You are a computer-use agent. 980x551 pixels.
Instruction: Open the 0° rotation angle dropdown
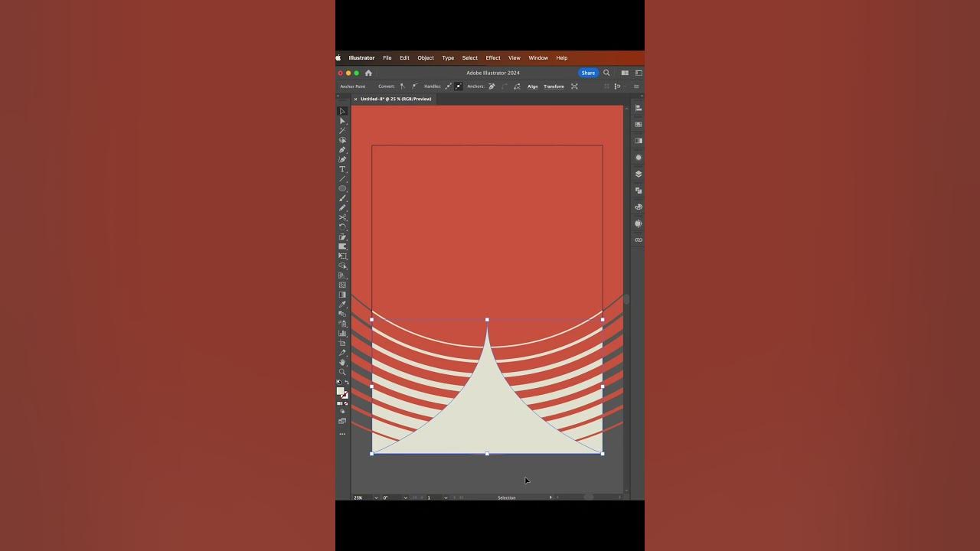pos(405,497)
